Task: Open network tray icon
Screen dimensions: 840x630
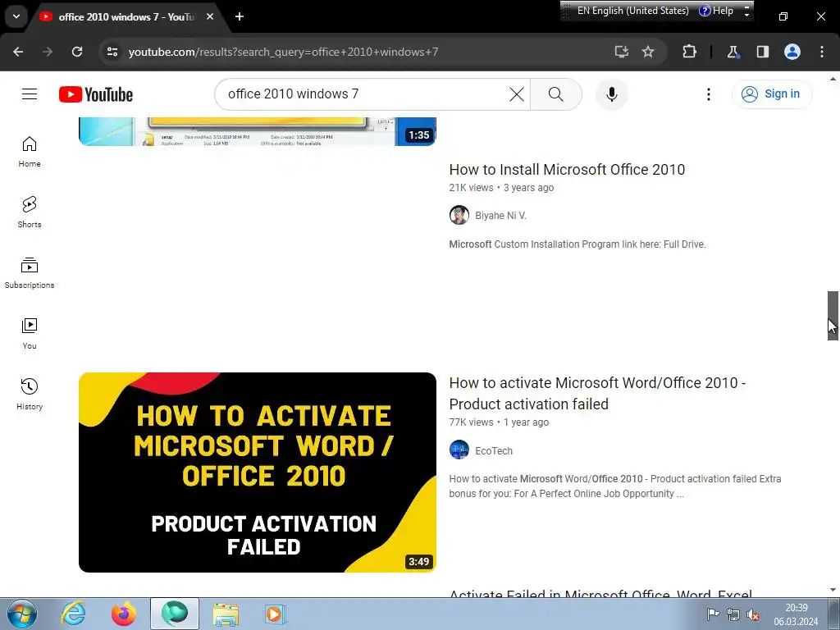Action: 733,614
